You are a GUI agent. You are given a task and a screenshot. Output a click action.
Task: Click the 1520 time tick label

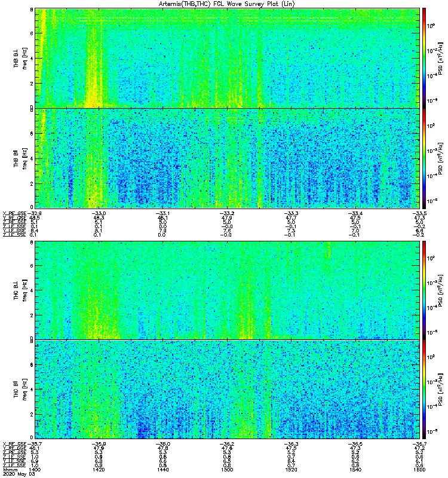click(x=291, y=470)
